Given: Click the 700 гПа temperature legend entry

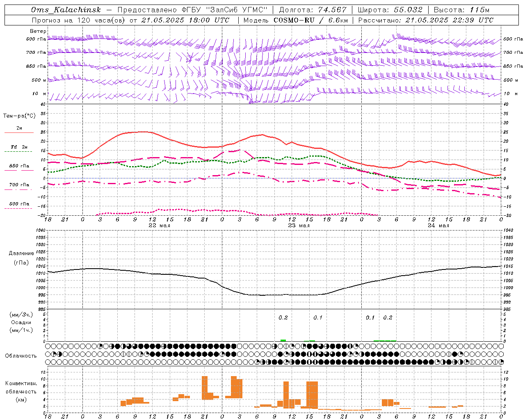Looking at the screenshot, I should [x=19, y=185].
